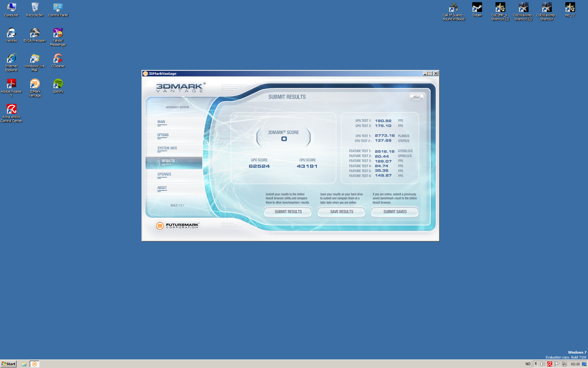Image resolution: width=588 pixels, height=368 pixels.
Task: Click the SAVE RESULTS button
Action: (x=341, y=212)
